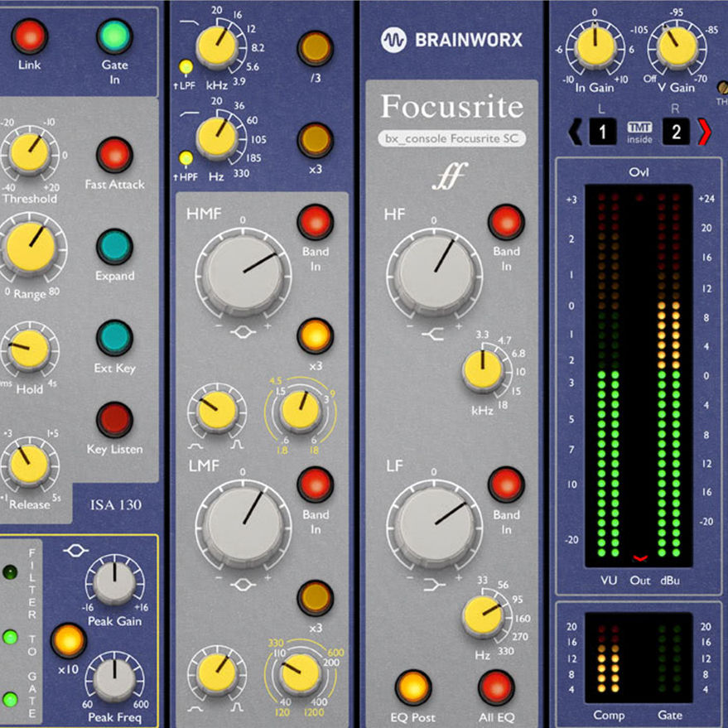Click the HF Band In button
The image size is (728, 728).
(506, 222)
